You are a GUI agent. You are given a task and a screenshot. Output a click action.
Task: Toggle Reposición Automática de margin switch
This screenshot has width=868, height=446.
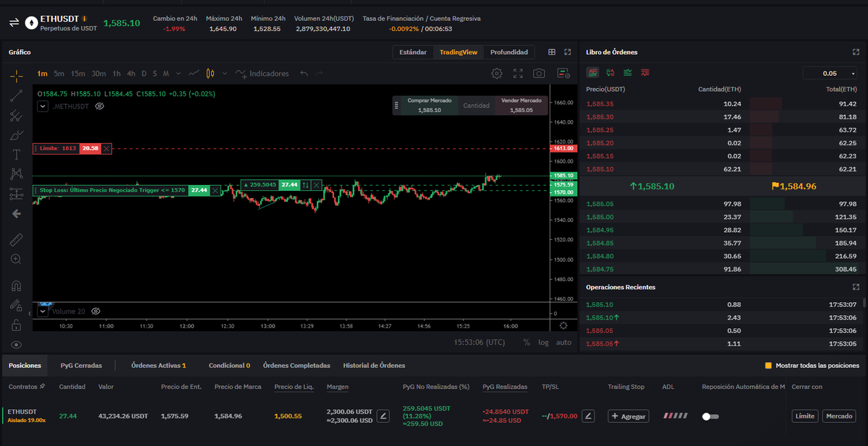(x=711, y=416)
